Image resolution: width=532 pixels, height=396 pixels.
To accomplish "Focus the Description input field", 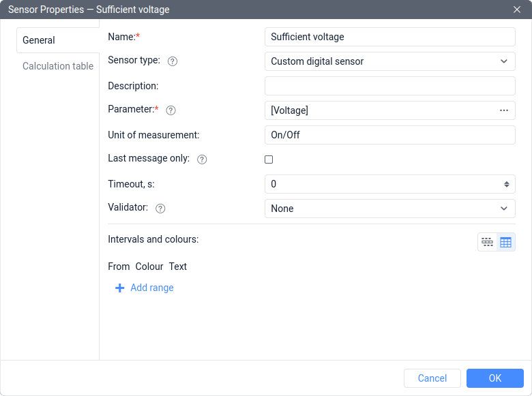I will [389, 86].
